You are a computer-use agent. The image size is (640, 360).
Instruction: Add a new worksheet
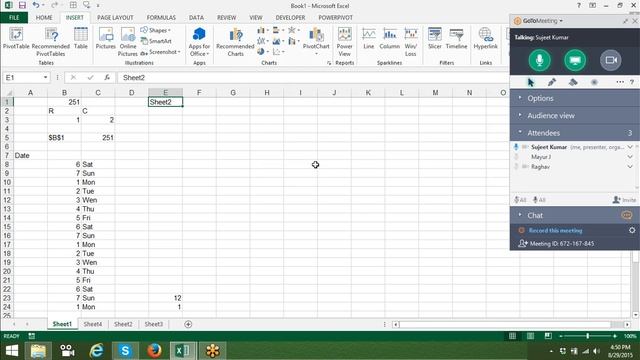(188, 324)
